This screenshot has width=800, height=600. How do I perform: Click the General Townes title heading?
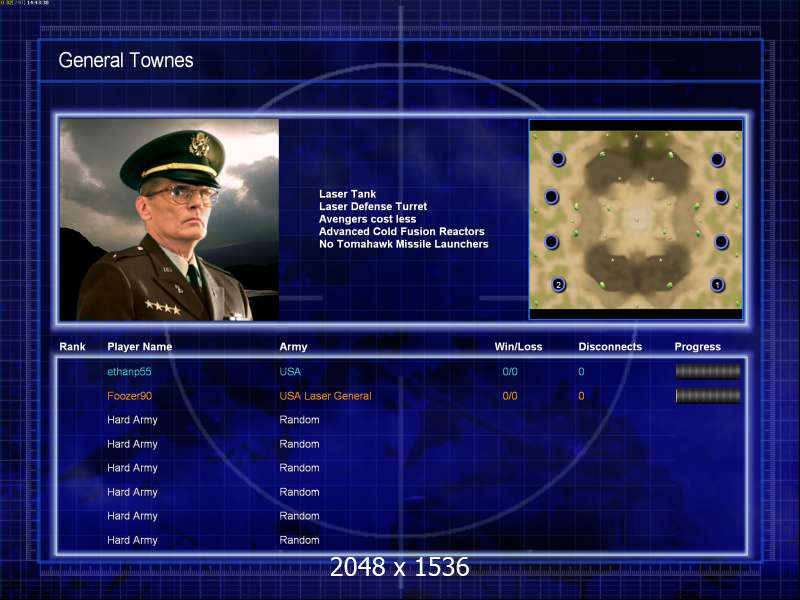[x=126, y=60]
